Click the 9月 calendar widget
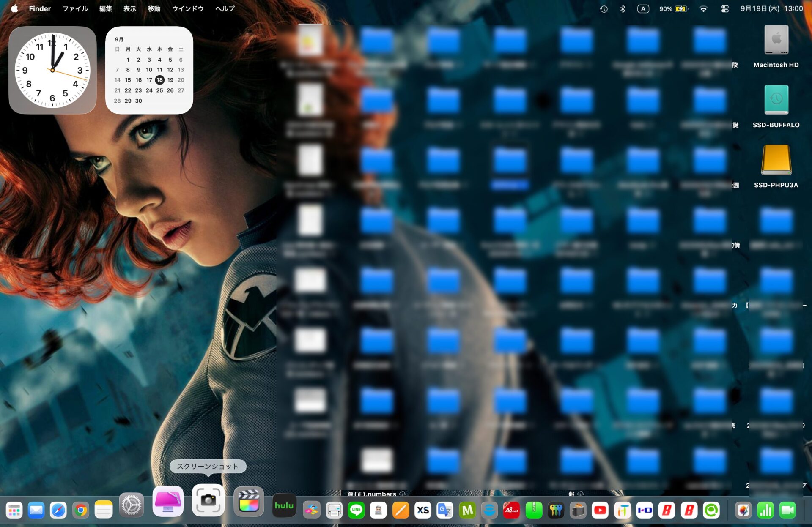The height and width of the screenshot is (527, 812). [x=149, y=70]
